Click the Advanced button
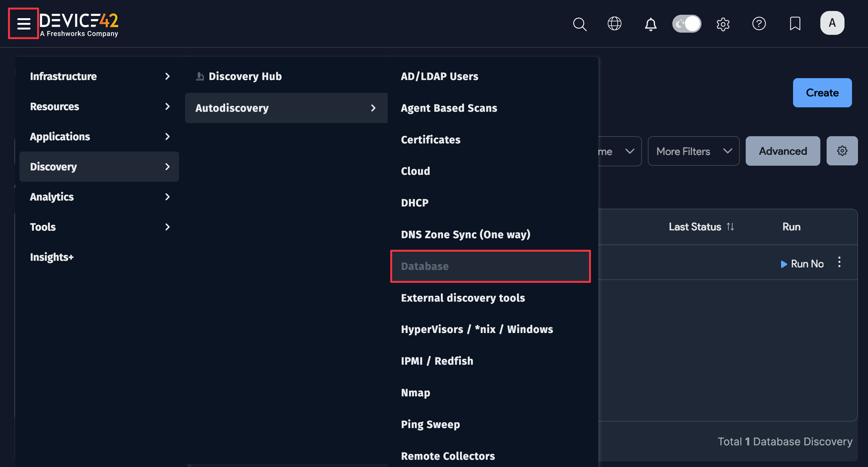 (782, 151)
